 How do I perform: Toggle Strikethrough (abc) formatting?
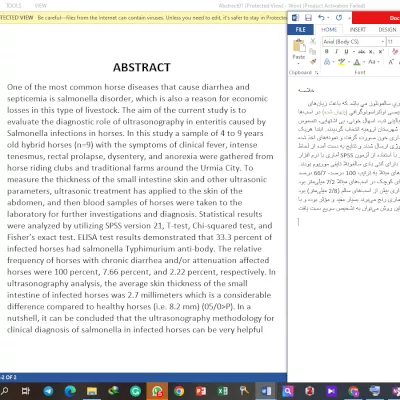click(x=362, y=52)
